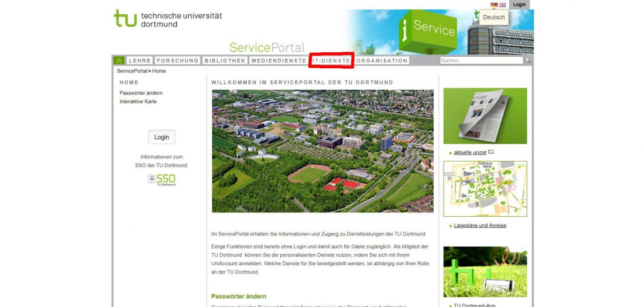Click the Login tab at top right
Viewport: 644px width, 307px height.
[x=519, y=4]
